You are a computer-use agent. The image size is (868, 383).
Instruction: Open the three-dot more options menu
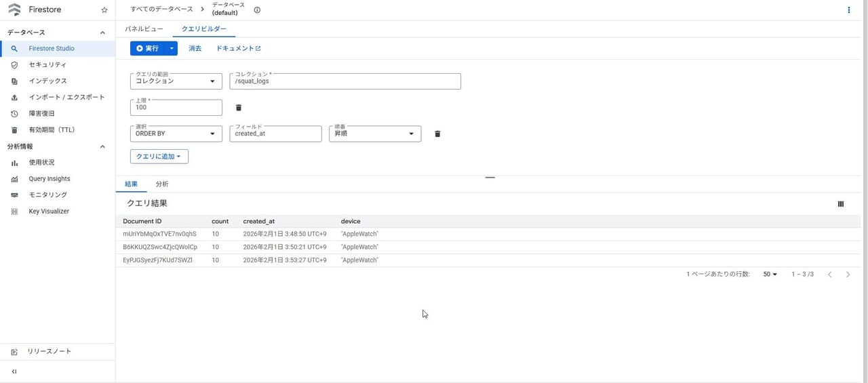point(848,10)
